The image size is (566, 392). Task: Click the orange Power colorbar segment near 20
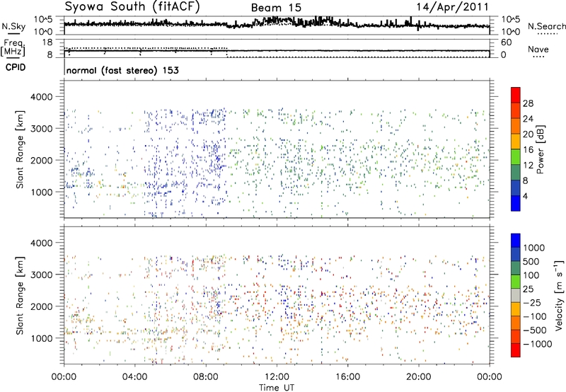click(x=516, y=127)
